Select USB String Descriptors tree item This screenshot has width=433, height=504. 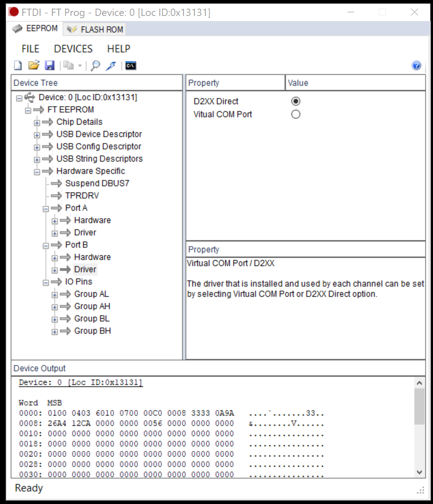point(99,158)
